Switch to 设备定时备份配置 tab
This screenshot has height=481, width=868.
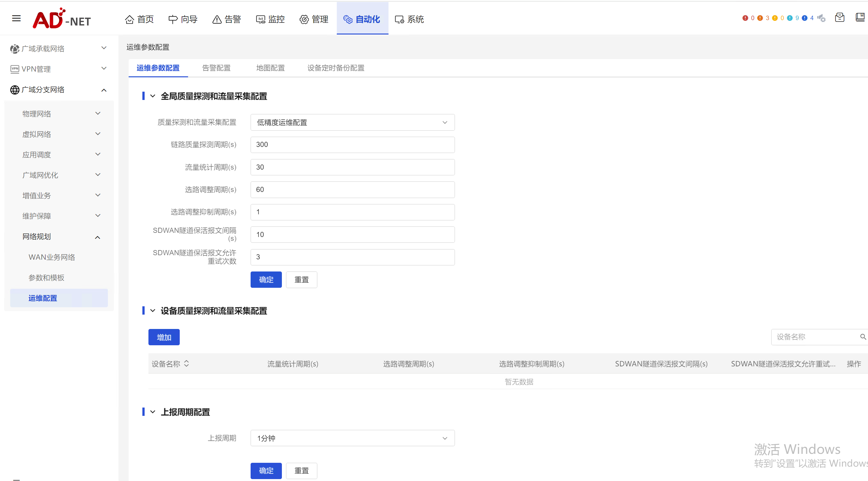[336, 68]
